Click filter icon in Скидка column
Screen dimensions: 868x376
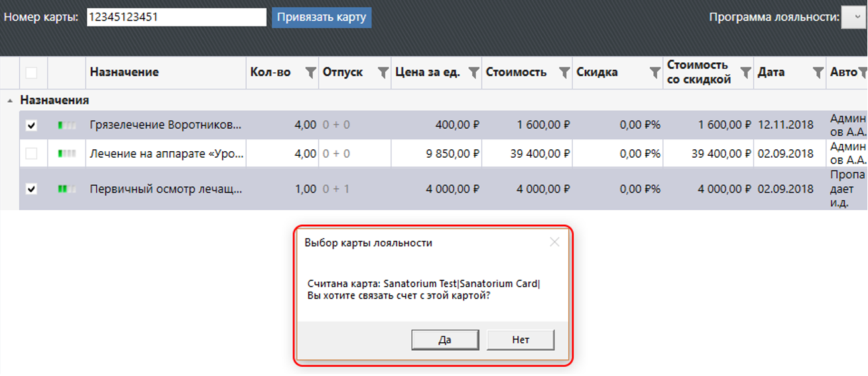[x=654, y=73]
